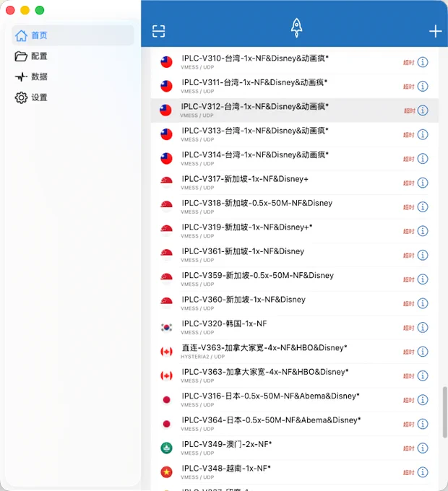Select node IPLC-V320-韩国-1x-NF

(295, 327)
